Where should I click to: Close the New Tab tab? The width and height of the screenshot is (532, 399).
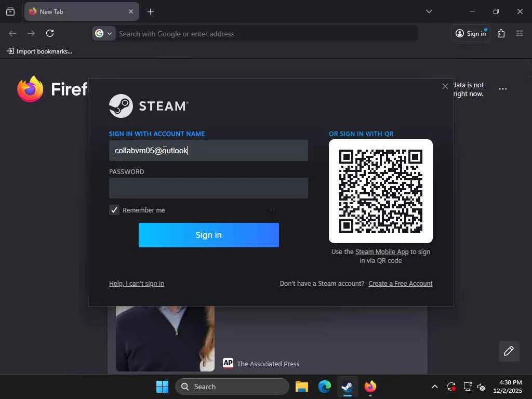tap(130, 11)
